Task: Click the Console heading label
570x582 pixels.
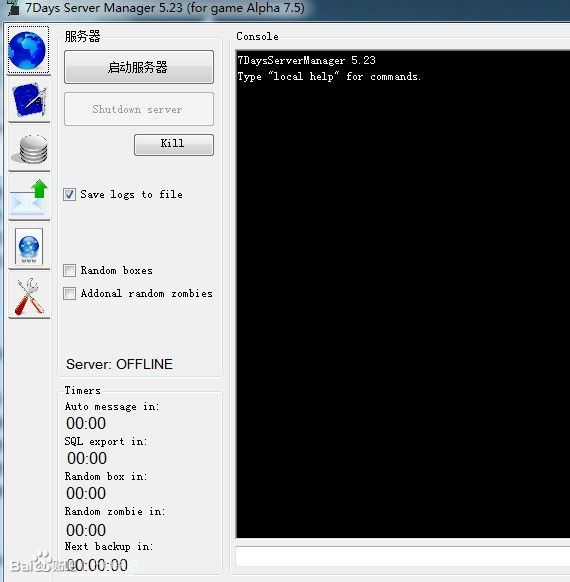Action: click(x=257, y=36)
